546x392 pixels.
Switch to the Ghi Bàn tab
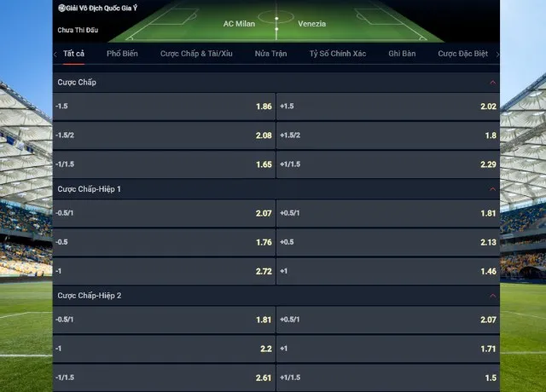click(x=402, y=54)
